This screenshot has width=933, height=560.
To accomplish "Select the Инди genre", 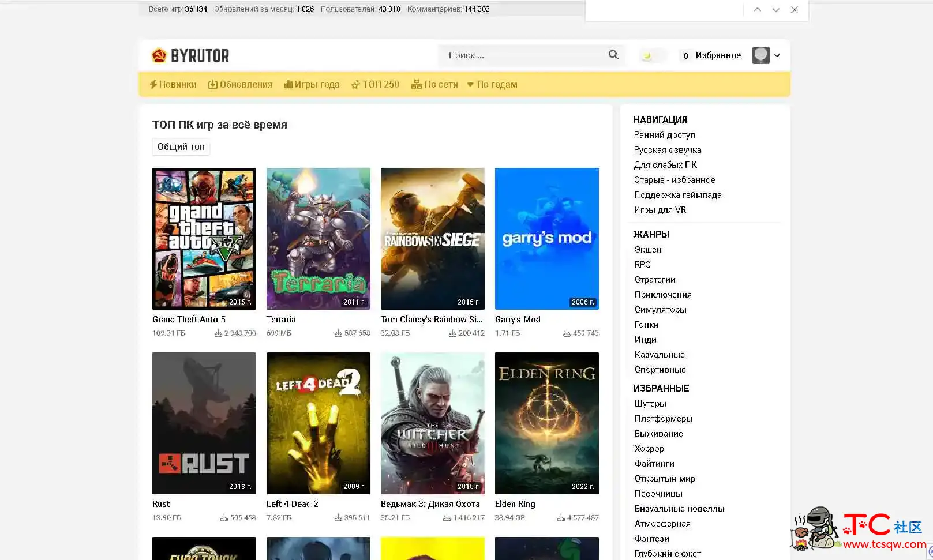I will tap(645, 340).
